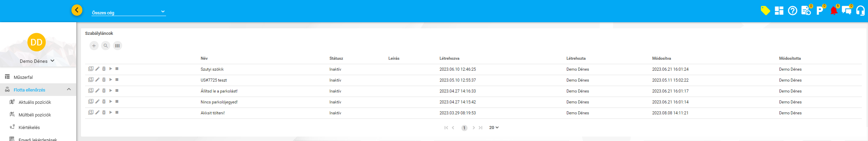Open the search filter magnifier icon

pos(106,46)
